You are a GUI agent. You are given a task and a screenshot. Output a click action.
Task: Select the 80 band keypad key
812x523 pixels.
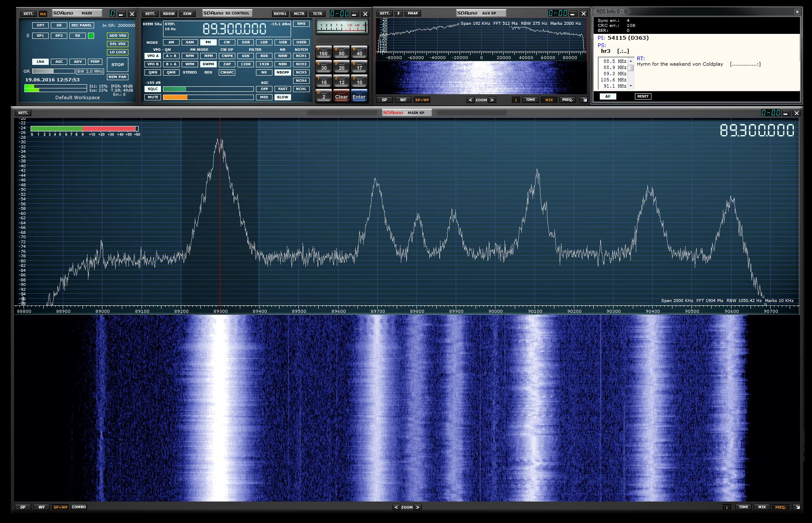coord(341,52)
